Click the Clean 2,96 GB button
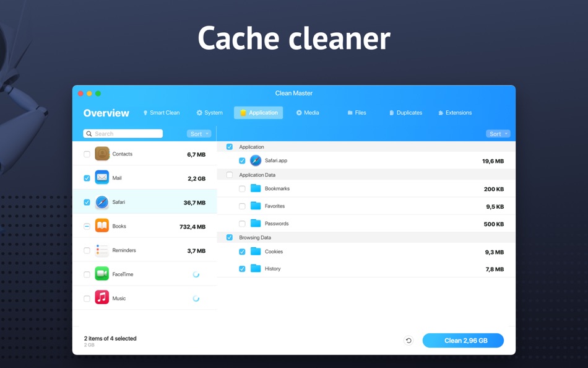 (463, 341)
